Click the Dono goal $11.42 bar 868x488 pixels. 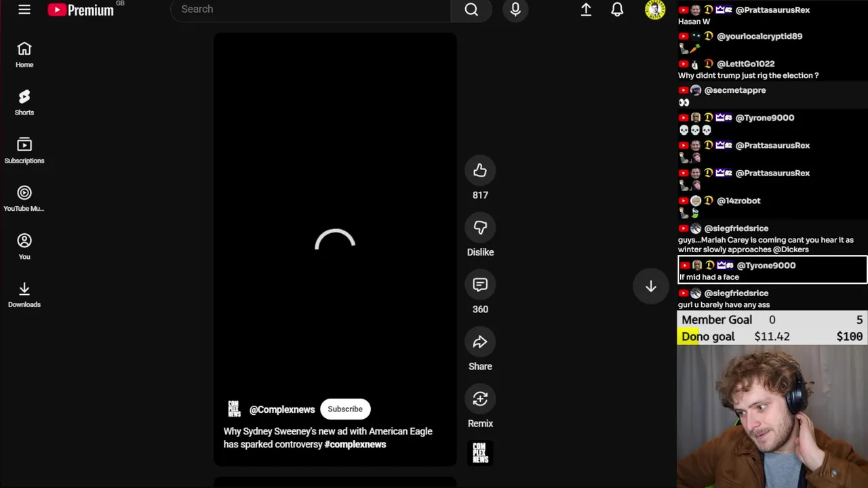(x=772, y=336)
